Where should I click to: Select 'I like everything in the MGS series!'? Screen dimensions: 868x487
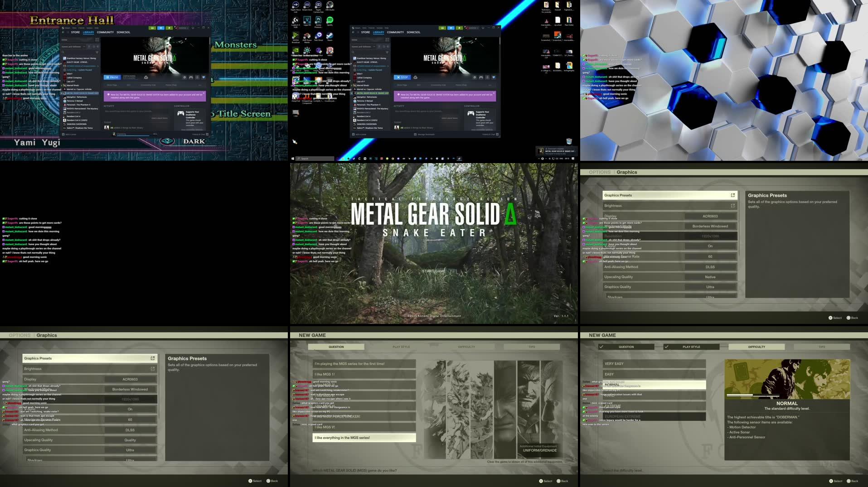(x=364, y=438)
